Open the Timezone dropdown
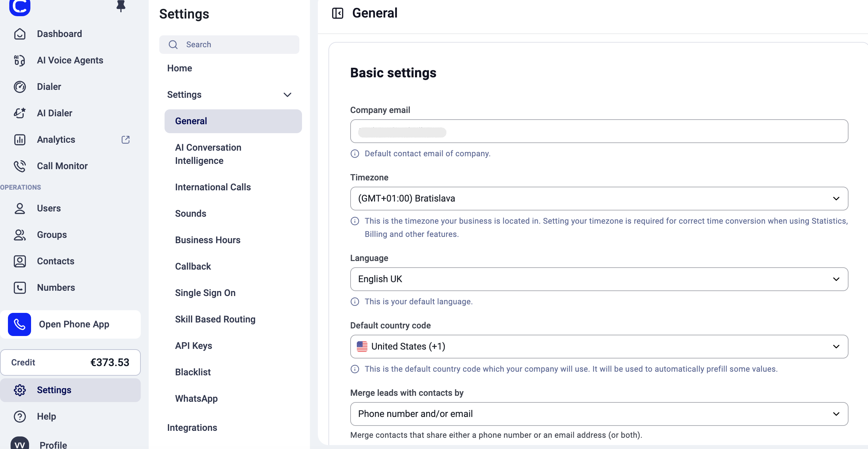 point(599,198)
